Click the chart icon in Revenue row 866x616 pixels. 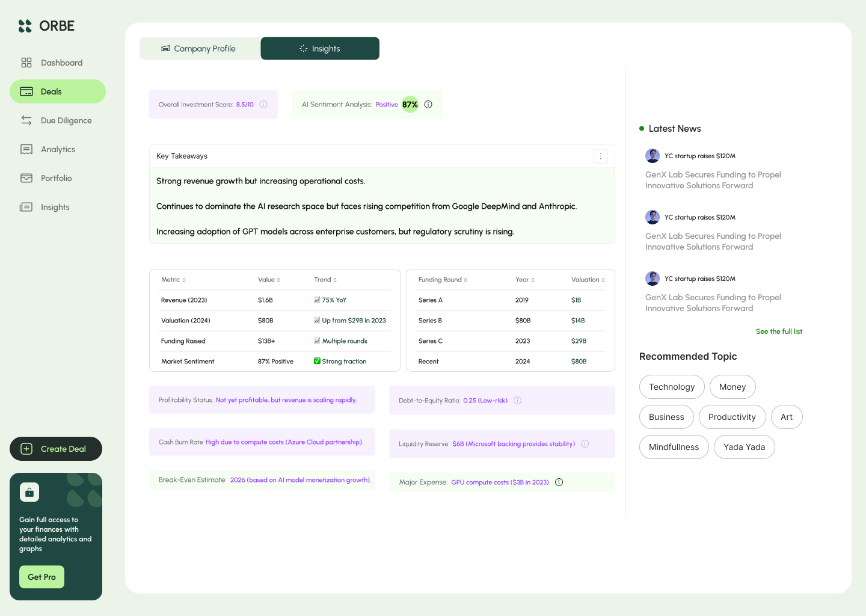(x=317, y=300)
